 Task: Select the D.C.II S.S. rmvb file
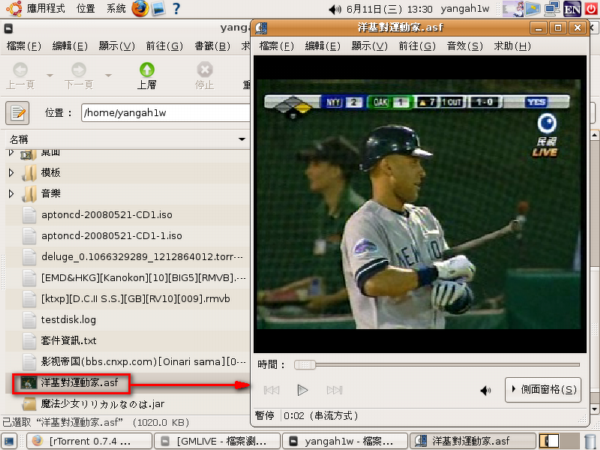pyautogui.click(x=135, y=299)
